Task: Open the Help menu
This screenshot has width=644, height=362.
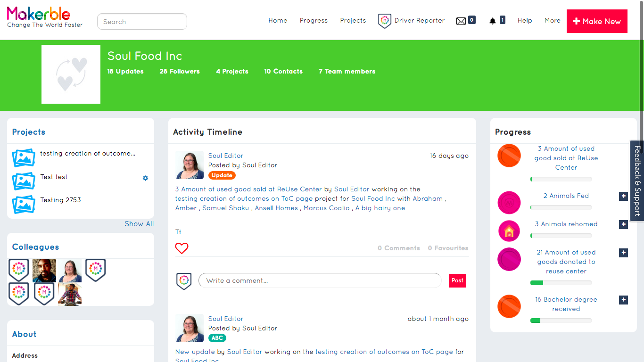Action: point(525,21)
